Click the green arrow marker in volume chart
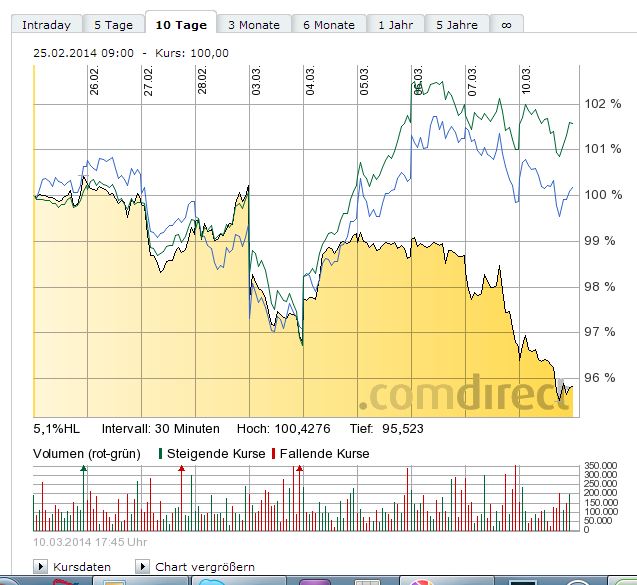Screen dimensions: 637x585 [84, 468]
